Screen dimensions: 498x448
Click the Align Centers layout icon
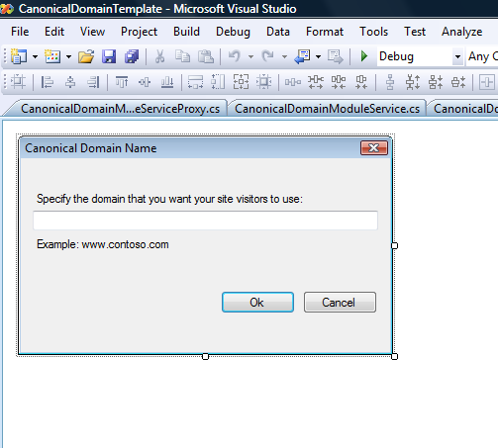click(70, 82)
